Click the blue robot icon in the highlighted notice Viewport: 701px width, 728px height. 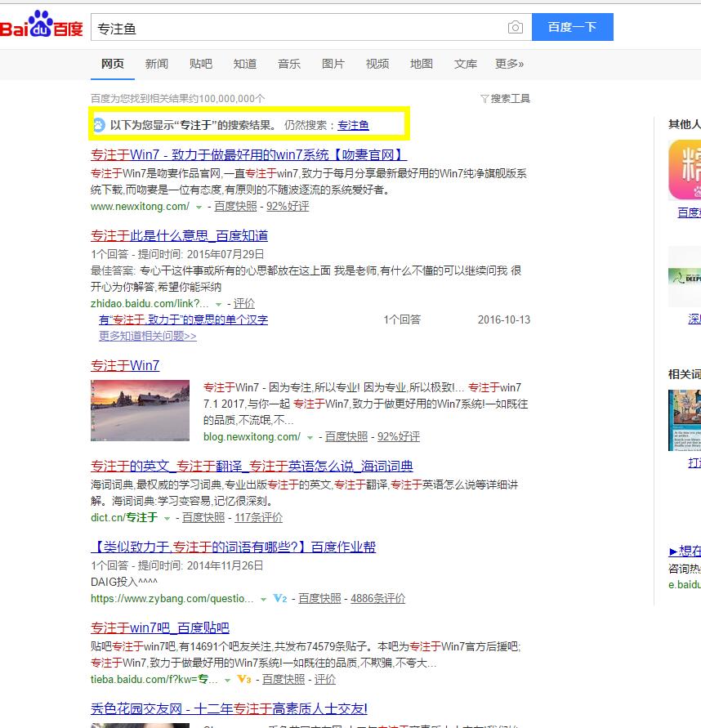100,124
